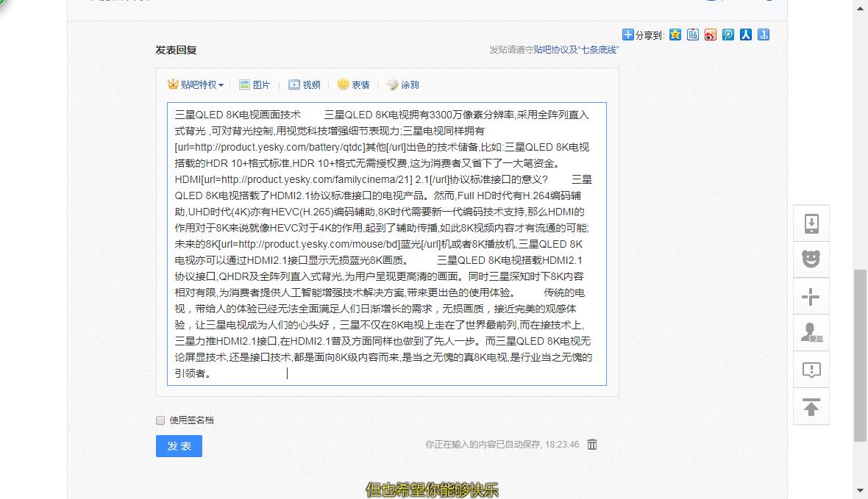Tick the 使用签名档 checkbox
868x499 pixels.
160,420
